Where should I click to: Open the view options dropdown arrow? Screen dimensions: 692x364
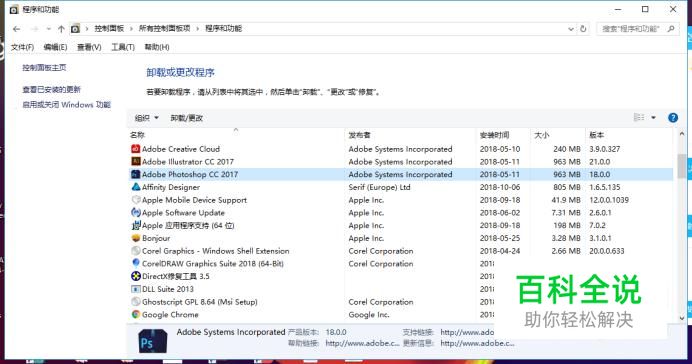click(x=653, y=117)
